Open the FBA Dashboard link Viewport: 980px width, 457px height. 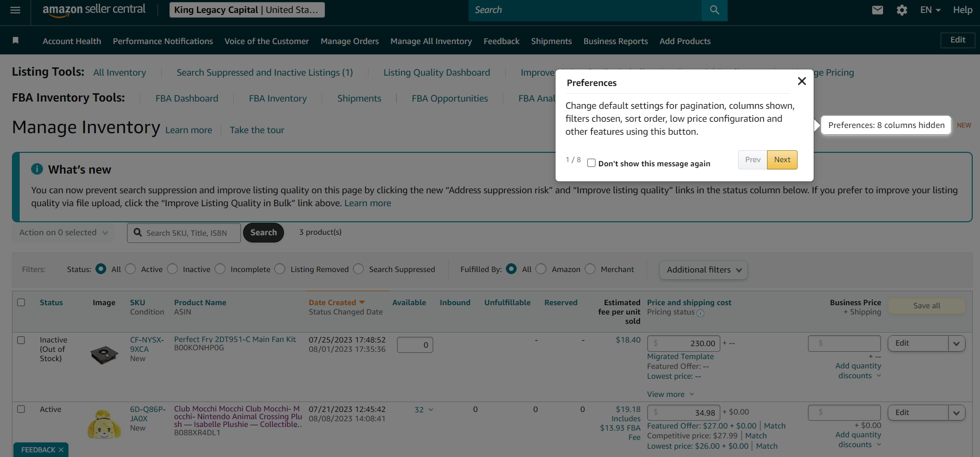[x=187, y=98]
